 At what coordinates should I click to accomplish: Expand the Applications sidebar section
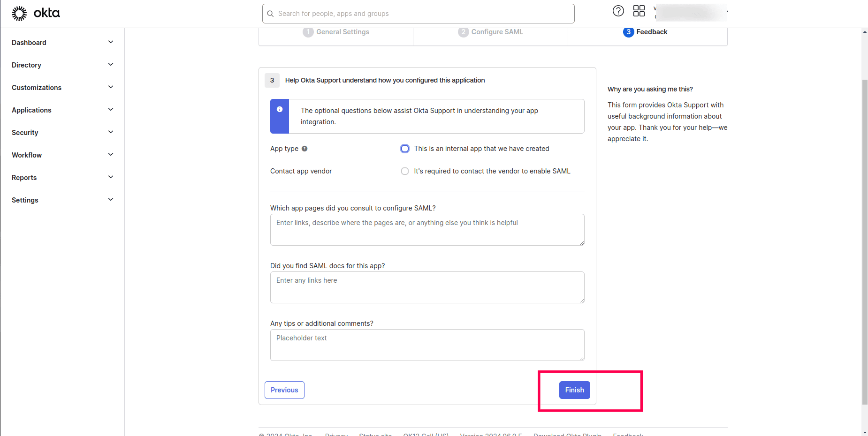pyautogui.click(x=111, y=110)
